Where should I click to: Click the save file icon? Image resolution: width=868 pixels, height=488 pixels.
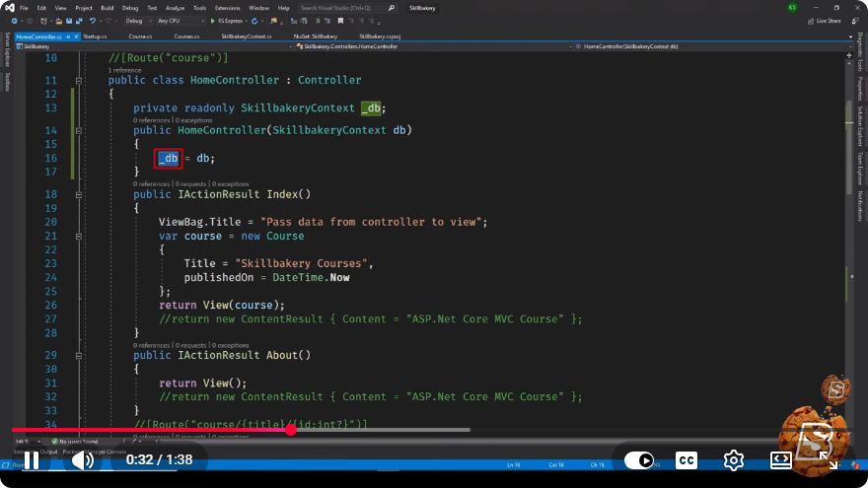[69, 21]
